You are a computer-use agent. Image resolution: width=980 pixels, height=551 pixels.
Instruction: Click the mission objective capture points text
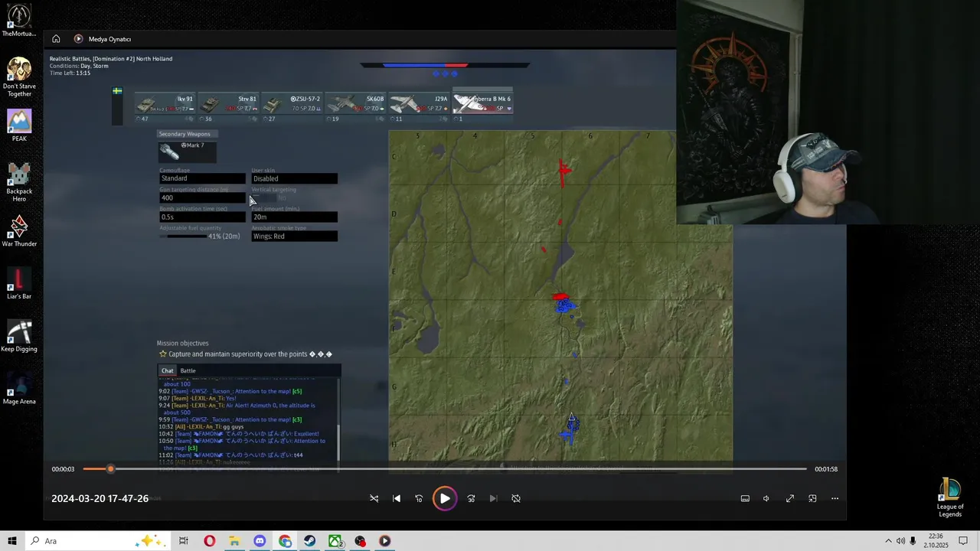[250, 354]
